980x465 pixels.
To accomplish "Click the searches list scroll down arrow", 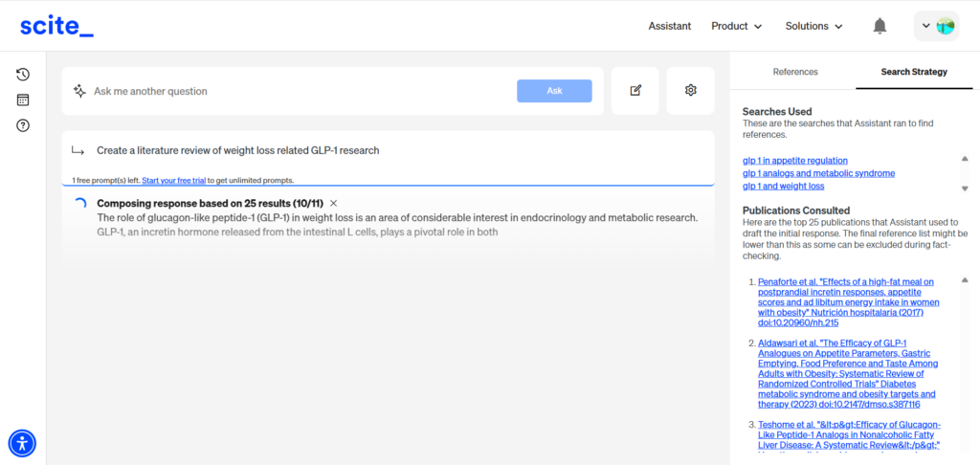I will [965, 188].
